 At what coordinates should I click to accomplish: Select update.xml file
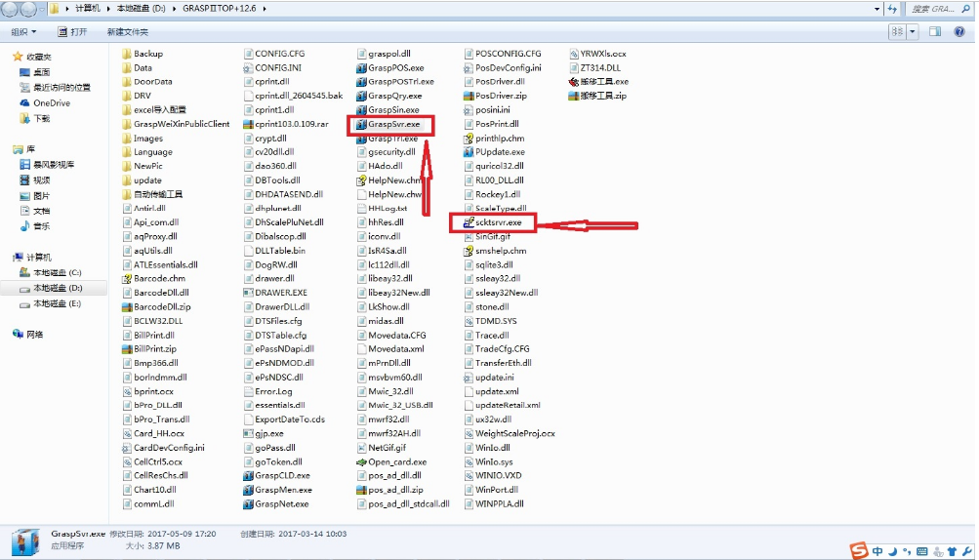pos(491,391)
